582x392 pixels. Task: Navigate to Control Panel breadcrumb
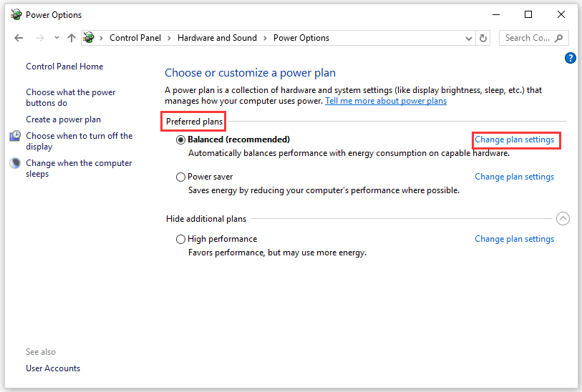pos(135,38)
